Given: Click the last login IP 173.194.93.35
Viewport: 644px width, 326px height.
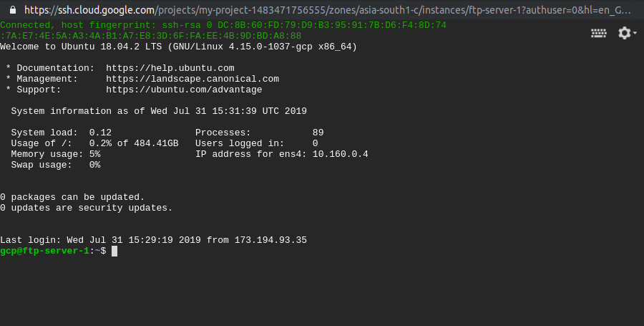Looking at the screenshot, I should coord(270,240).
